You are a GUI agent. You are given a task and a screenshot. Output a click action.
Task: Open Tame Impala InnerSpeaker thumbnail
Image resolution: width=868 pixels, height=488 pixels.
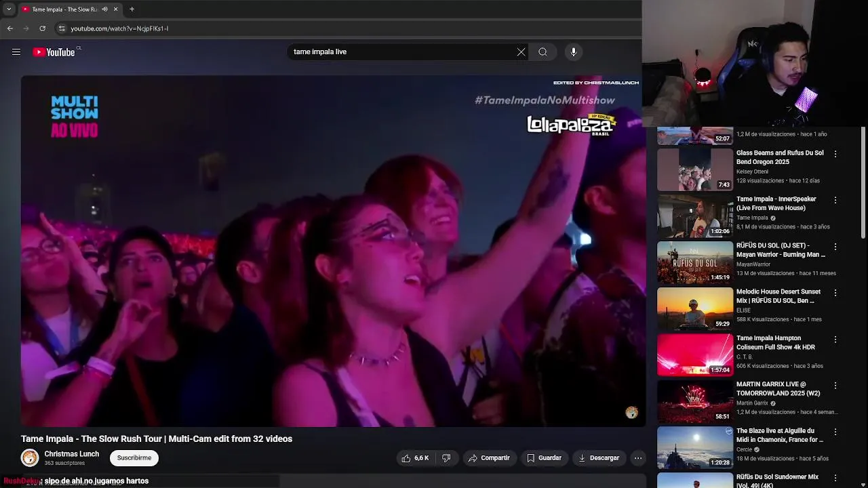pyautogui.click(x=695, y=216)
